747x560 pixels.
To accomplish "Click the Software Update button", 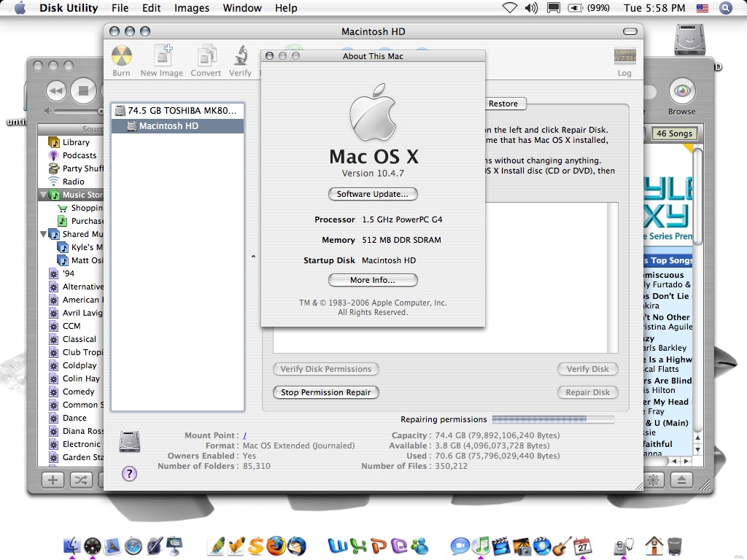I will click(373, 194).
